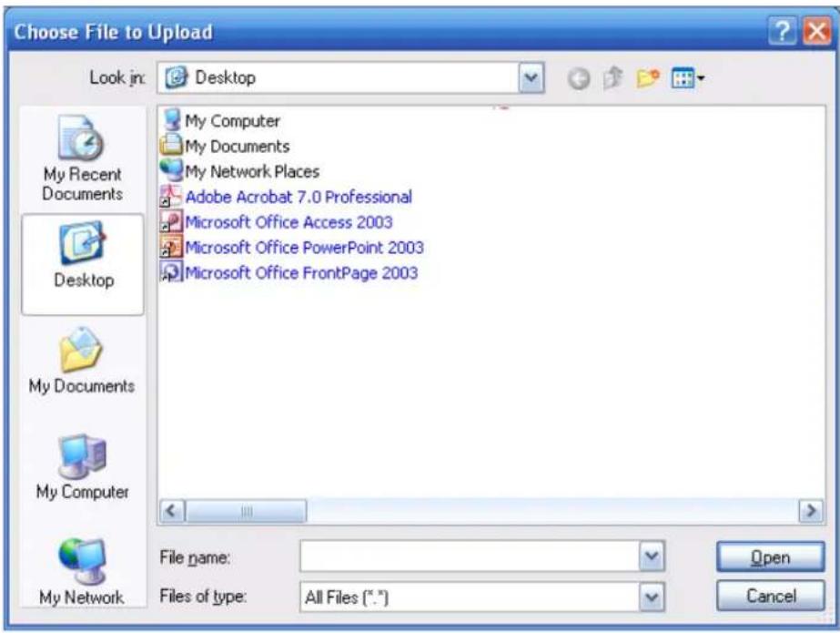
Task: Open My Computer in the places bar
Action: 82,466
